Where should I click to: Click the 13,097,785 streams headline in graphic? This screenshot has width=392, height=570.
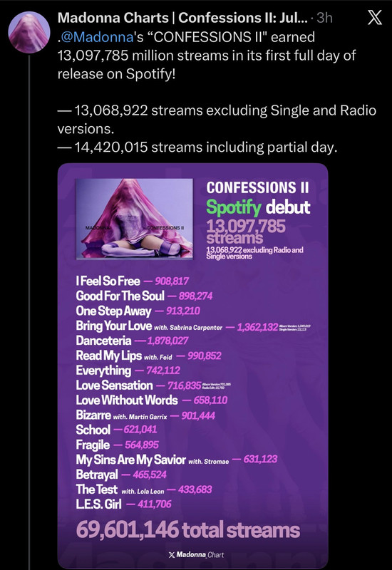click(x=246, y=231)
